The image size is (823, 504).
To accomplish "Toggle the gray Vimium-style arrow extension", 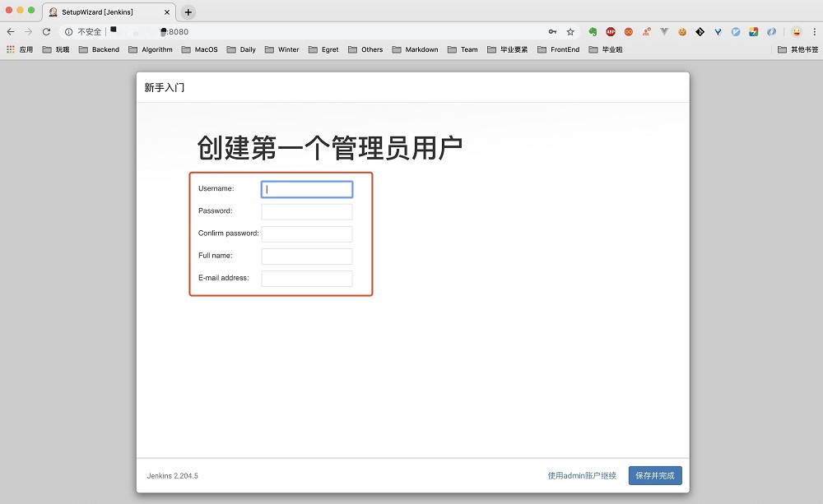I will click(663, 31).
